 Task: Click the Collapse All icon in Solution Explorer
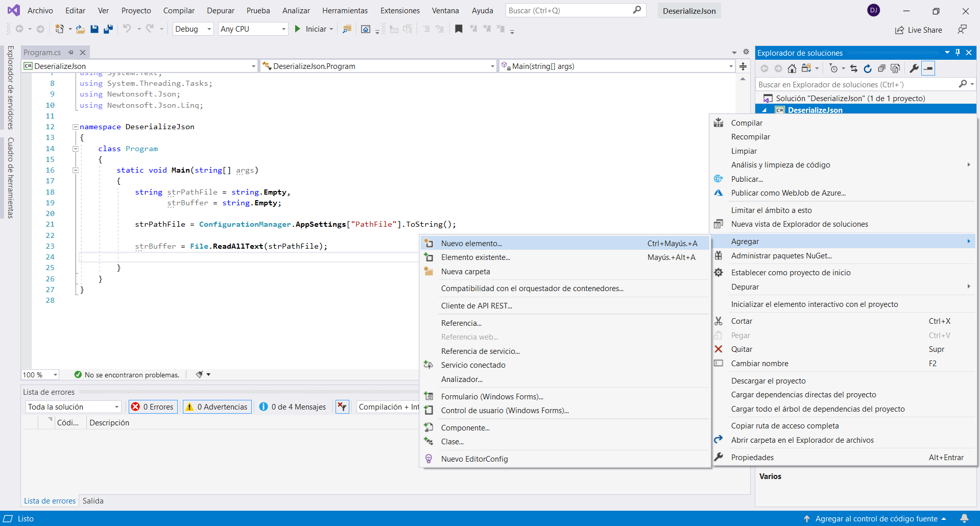pos(881,68)
